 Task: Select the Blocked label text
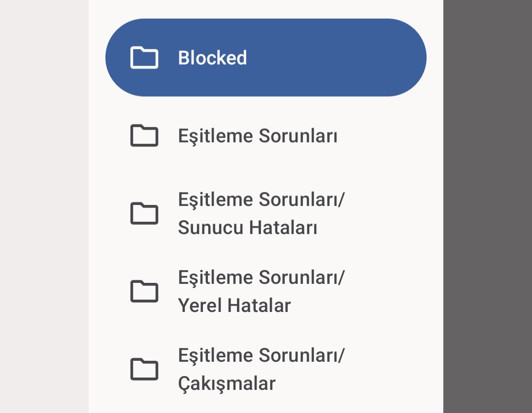point(212,58)
